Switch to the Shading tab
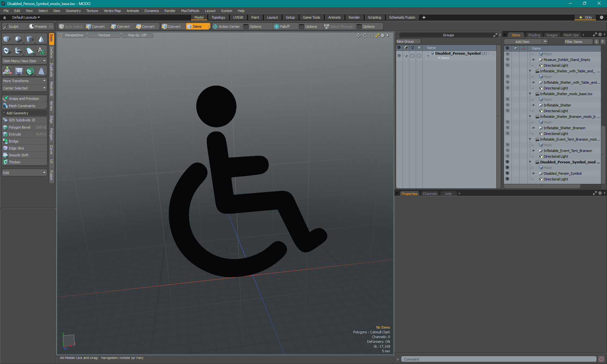This screenshot has height=364, width=607. (x=534, y=35)
